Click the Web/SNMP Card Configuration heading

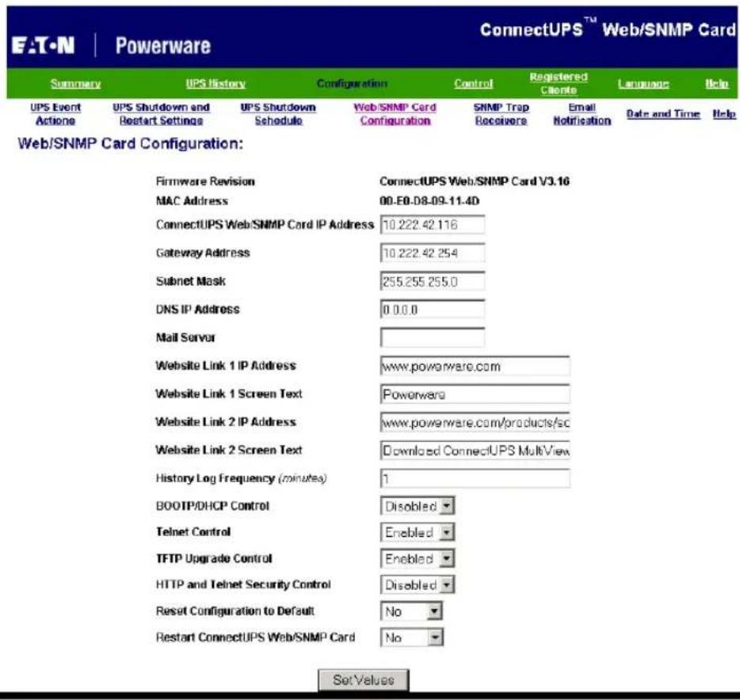point(130,143)
